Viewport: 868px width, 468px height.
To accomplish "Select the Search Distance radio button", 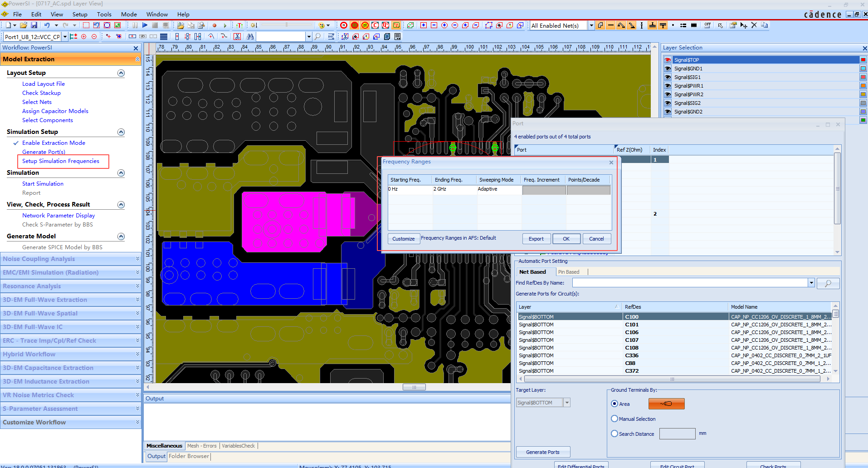I will [x=614, y=434].
